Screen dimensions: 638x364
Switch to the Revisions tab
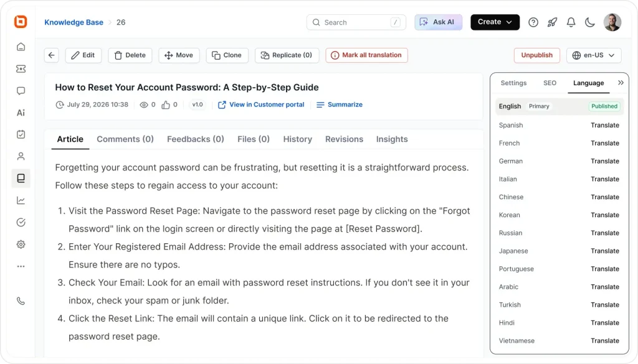click(x=344, y=139)
